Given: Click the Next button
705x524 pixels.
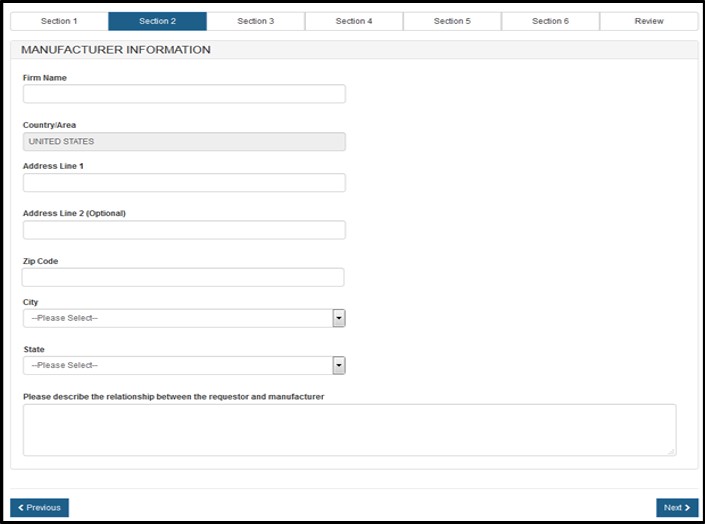Looking at the screenshot, I should pyautogui.click(x=677, y=508).
